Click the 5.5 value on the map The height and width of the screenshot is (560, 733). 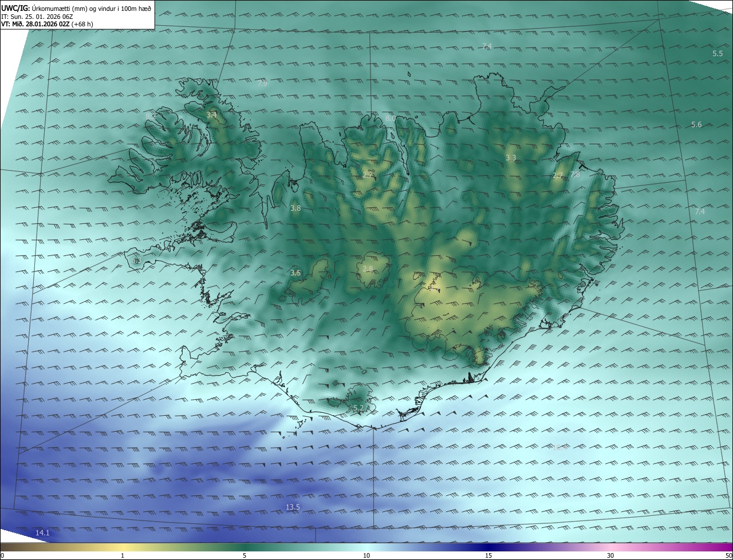718,53
